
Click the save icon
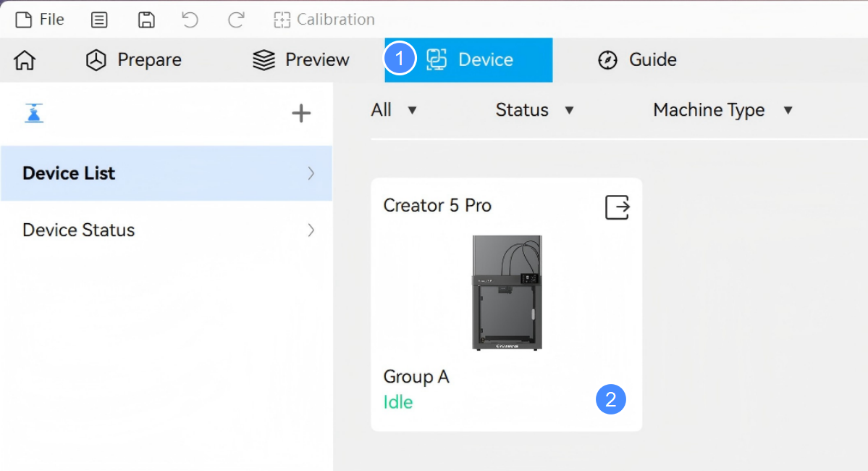point(146,20)
